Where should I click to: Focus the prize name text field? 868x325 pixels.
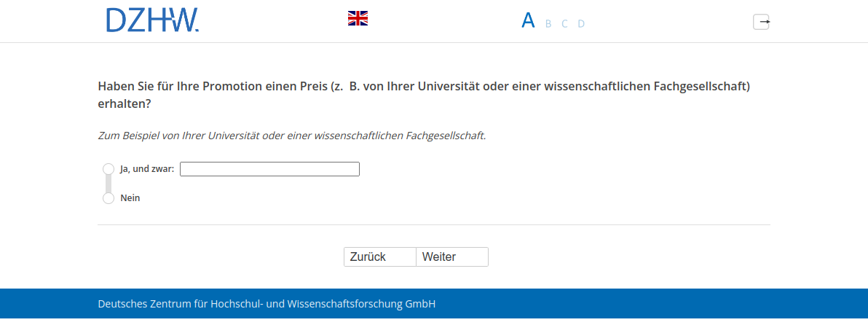[x=269, y=169]
